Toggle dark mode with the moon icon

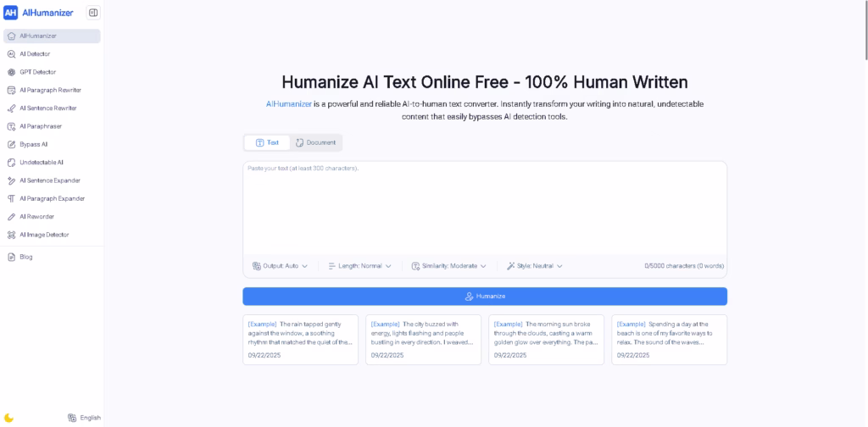(9, 418)
